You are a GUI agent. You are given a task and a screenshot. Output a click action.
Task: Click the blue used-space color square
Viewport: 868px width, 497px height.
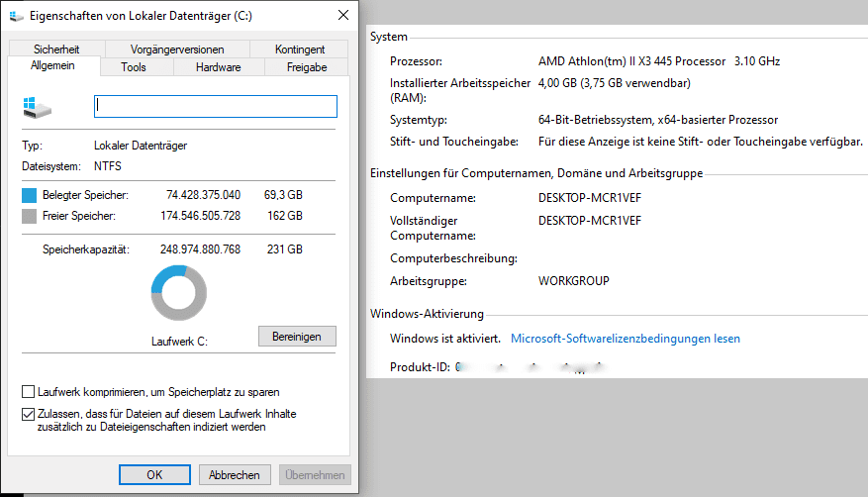click(x=29, y=195)
